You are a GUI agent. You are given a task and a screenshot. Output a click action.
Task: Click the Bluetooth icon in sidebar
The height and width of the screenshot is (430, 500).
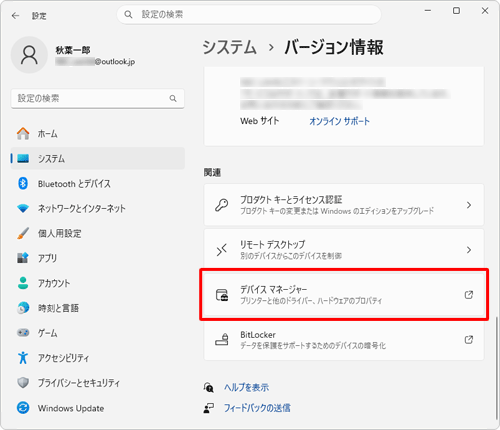click(23, 183)
